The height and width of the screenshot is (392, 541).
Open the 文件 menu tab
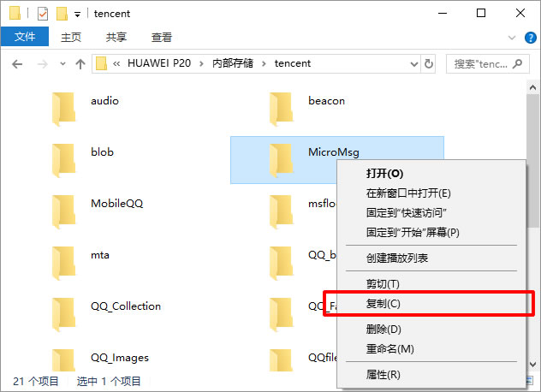25,37
